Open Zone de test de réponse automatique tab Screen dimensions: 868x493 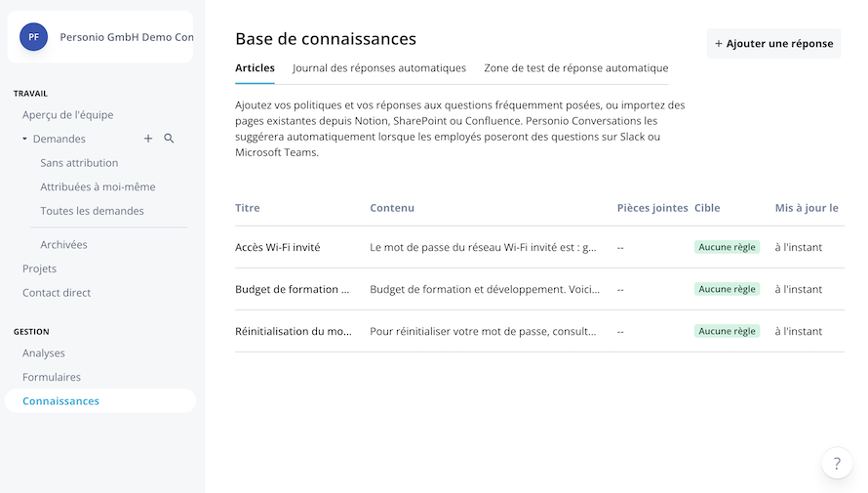coord(575,68)
